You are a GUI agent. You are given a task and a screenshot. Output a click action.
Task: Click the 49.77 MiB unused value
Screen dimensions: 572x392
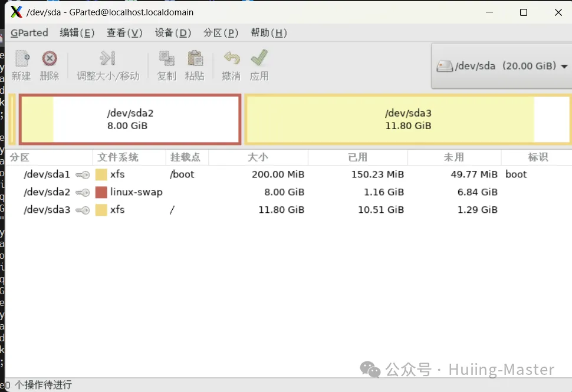coord(474,174)
